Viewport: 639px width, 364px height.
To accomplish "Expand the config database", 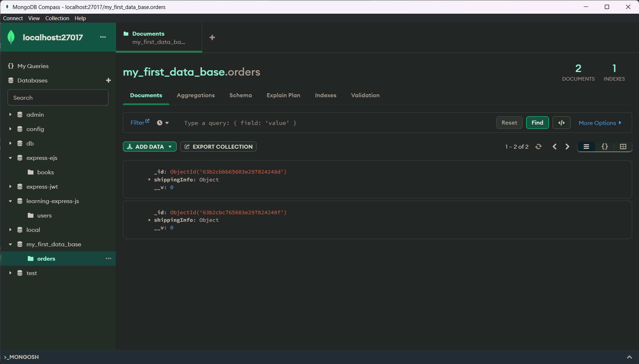I will (x=10, y=129).
